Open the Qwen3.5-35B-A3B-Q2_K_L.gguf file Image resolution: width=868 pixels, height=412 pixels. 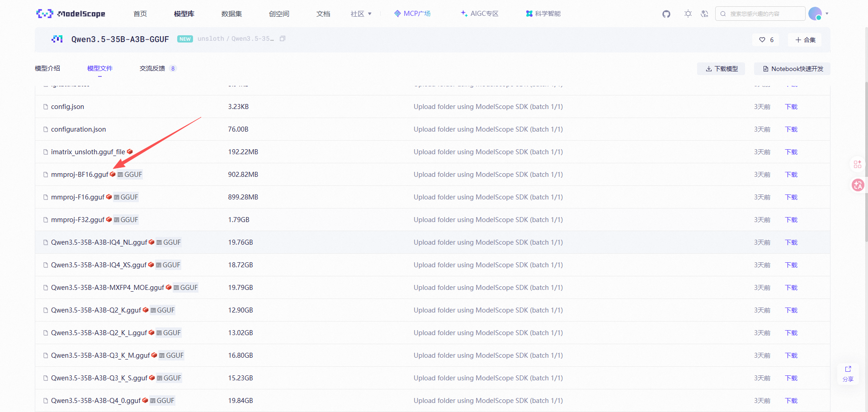coord(99,333)
